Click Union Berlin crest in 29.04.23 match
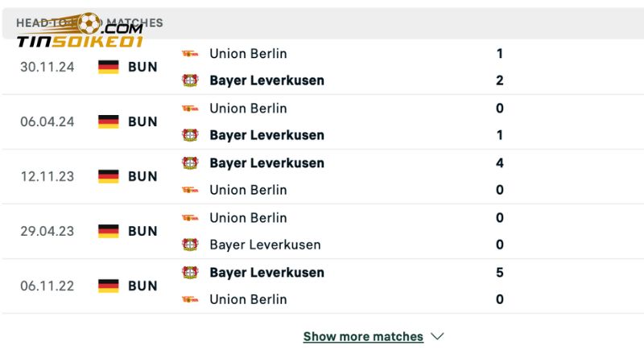 click(x=190, y=217)
